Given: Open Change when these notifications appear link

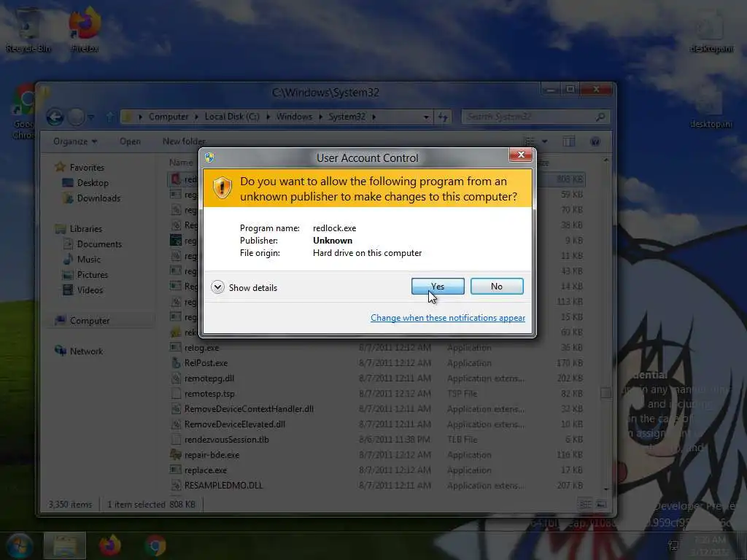Looking at the screenshot, I should [x=448, y=318].
